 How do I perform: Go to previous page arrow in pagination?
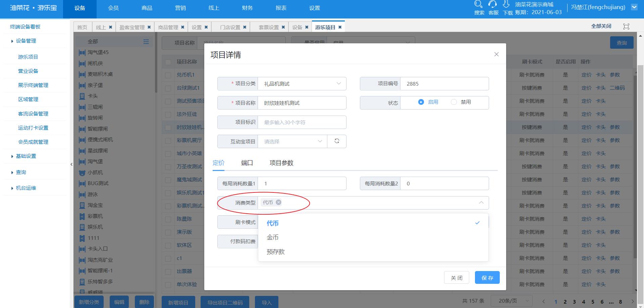click(x=544, y=301)
